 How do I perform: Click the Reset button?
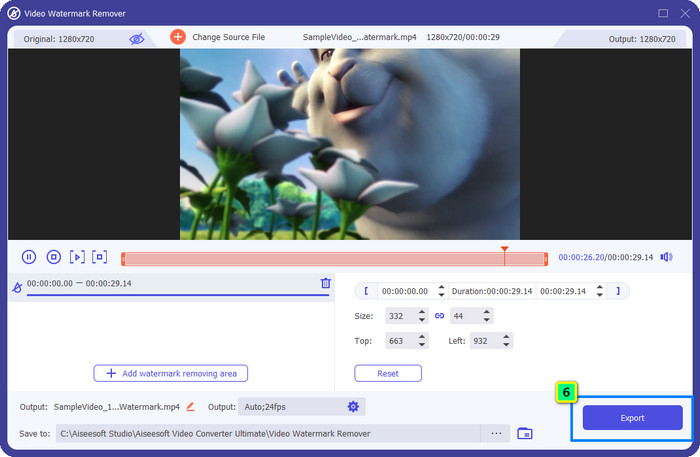tap(388, 373)
